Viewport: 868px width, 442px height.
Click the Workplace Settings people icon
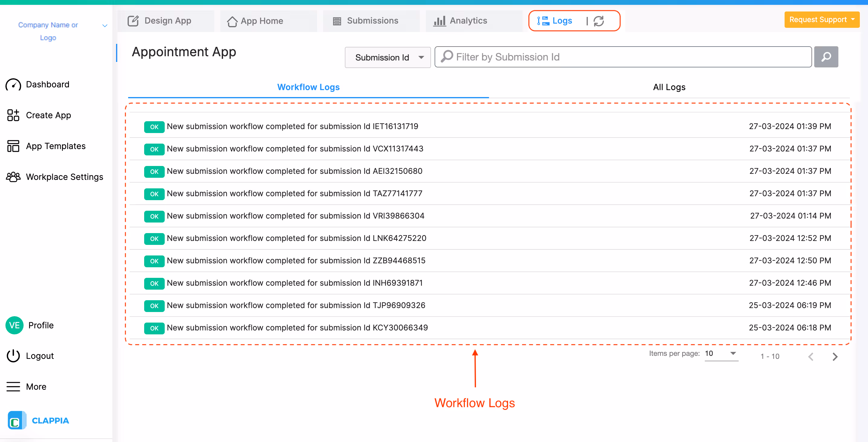pyautogui.click(x=13, y=177)
